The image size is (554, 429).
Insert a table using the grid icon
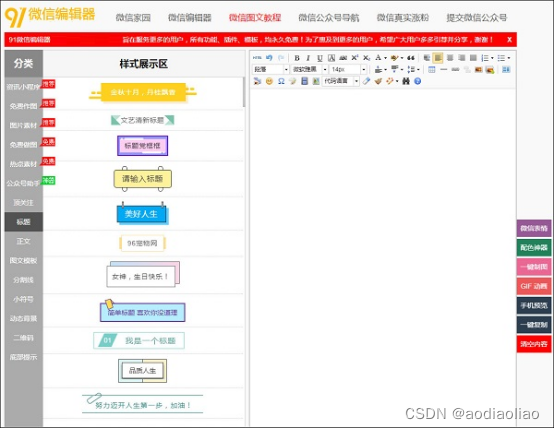[x=432, y=70]
